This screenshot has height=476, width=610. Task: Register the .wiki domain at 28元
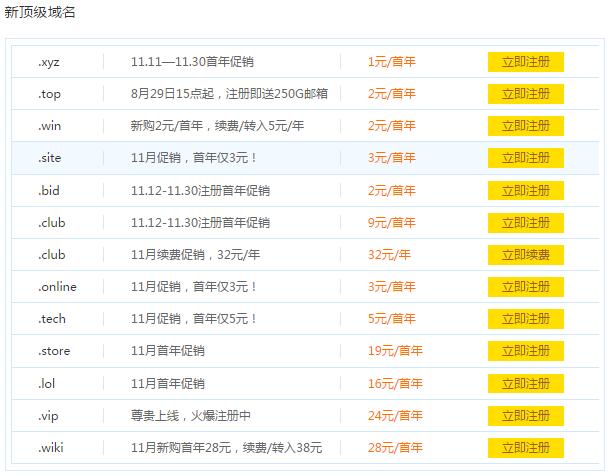point(525,447)
